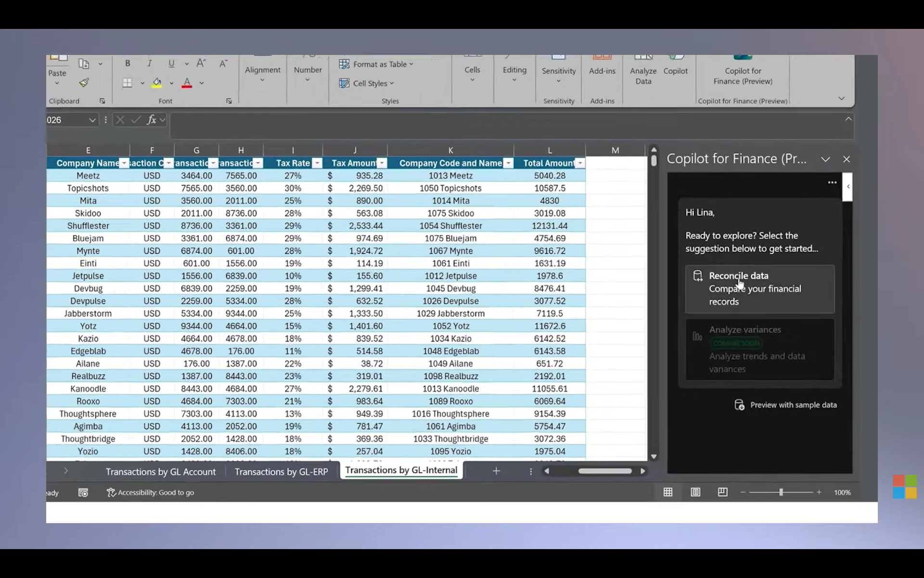Apply the fill color bucket icon
This screenshot has width=924, height=578.
click(x=156, y=82)
